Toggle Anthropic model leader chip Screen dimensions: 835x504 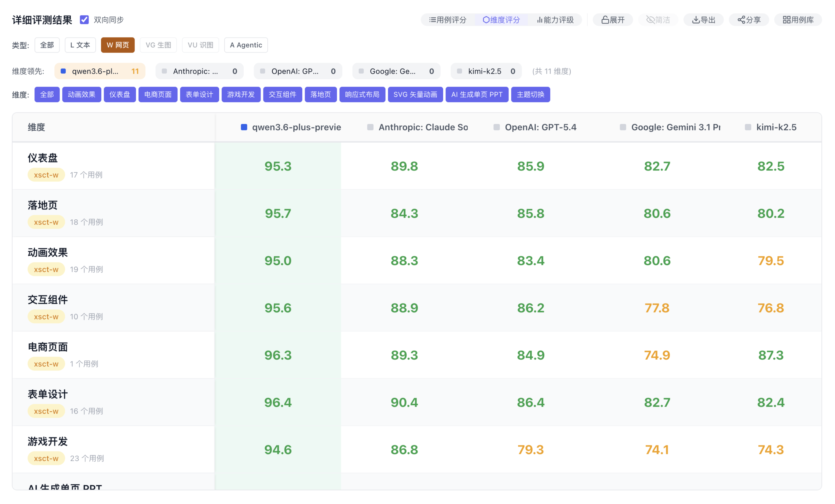click(199, 71)
